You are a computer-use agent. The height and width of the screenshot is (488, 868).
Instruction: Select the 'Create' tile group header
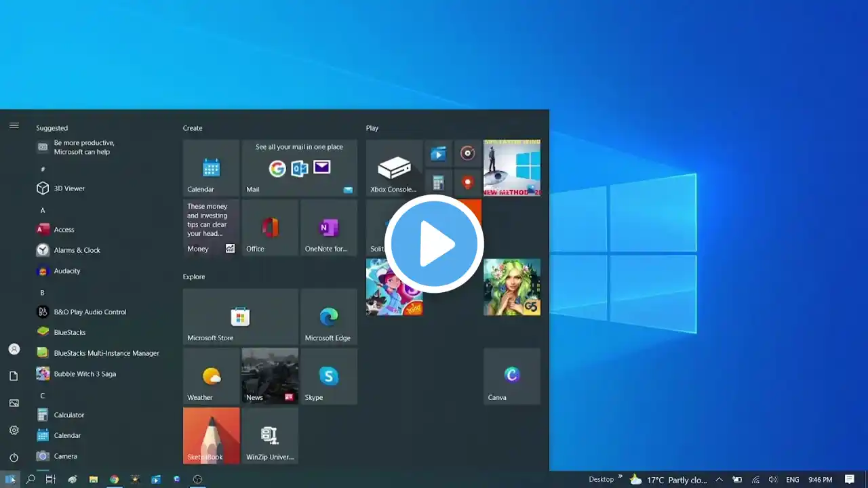[x=193, y=128]
